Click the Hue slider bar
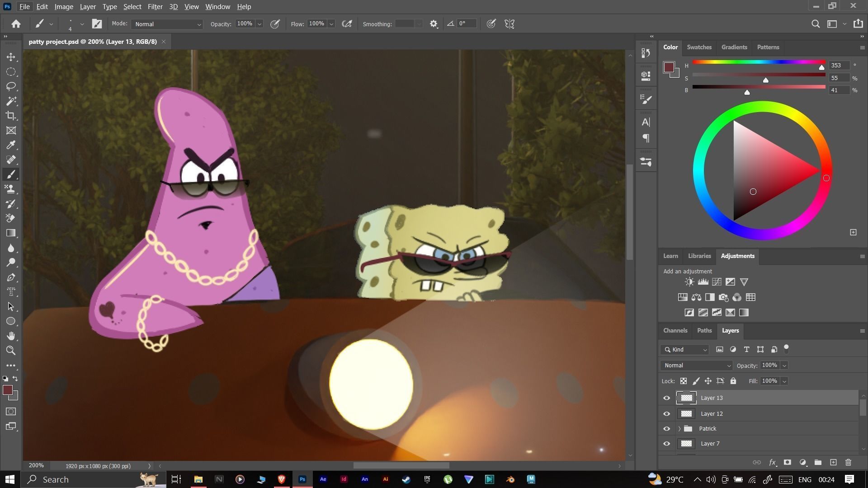Image resolution: width=868 pixels, height=488 pixels. pyautogui.click(x=759, y=62)
